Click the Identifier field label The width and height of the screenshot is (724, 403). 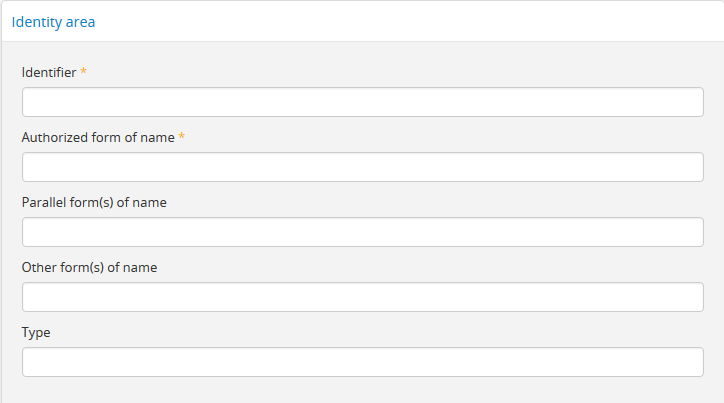49,72
